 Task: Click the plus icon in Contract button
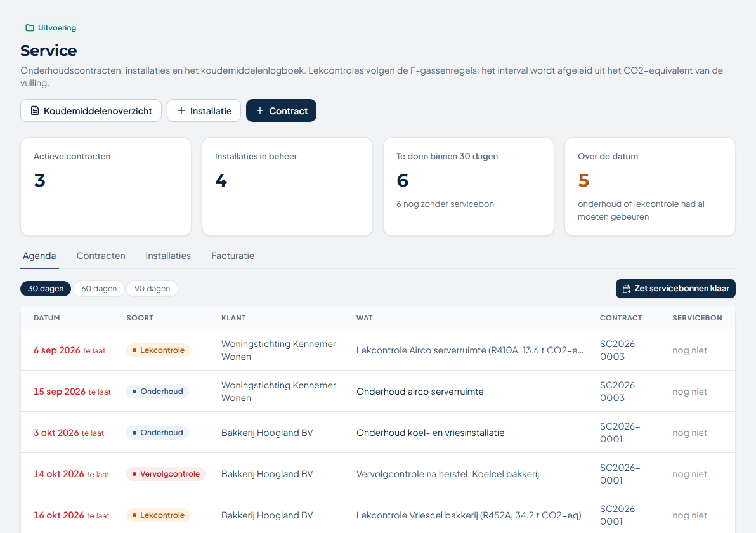260,110
